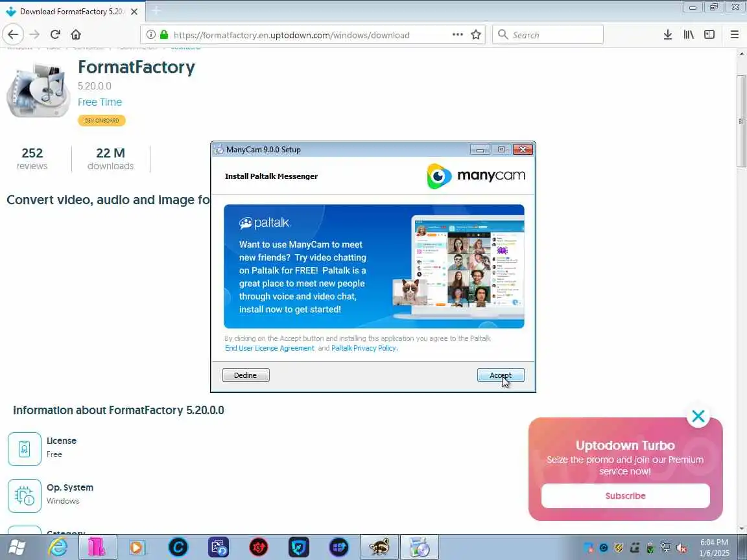Reload the page with the refresh icon
The image size is (747, 560).
(55, 34)
